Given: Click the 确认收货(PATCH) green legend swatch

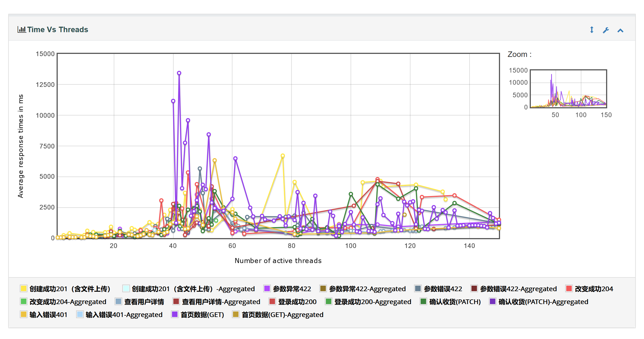Looking at the screenshot, I should point(423,302).
